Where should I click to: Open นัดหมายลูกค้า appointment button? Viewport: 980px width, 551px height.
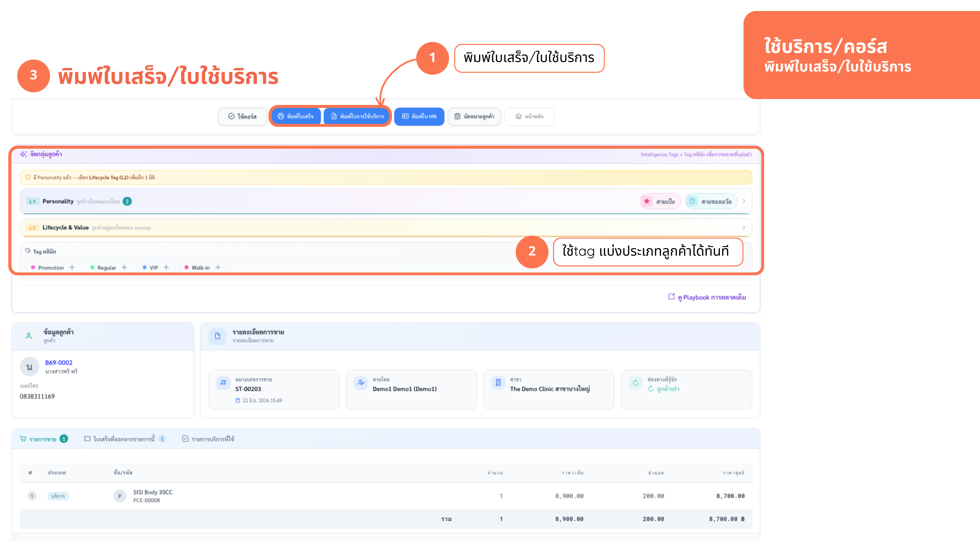pos(474,116)
